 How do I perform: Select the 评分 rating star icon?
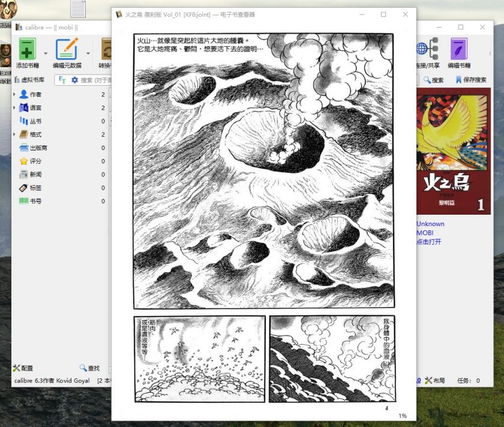pos(23,161)
